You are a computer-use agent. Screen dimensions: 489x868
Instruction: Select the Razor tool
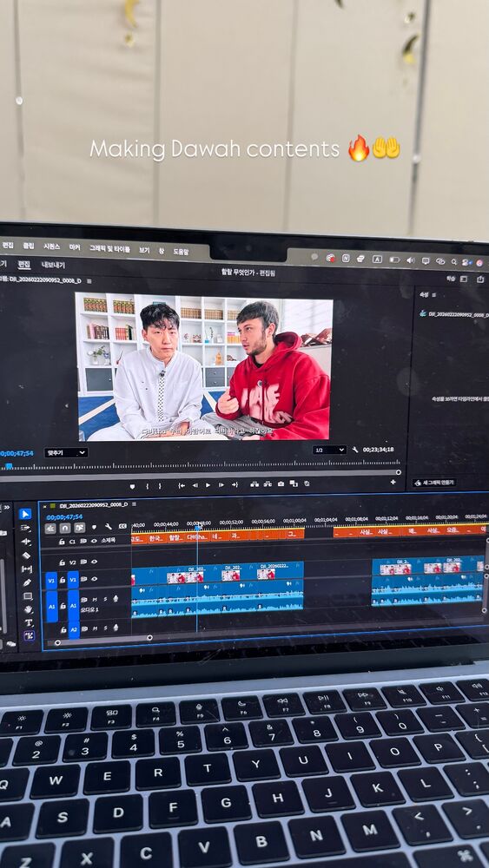(26, 556)
